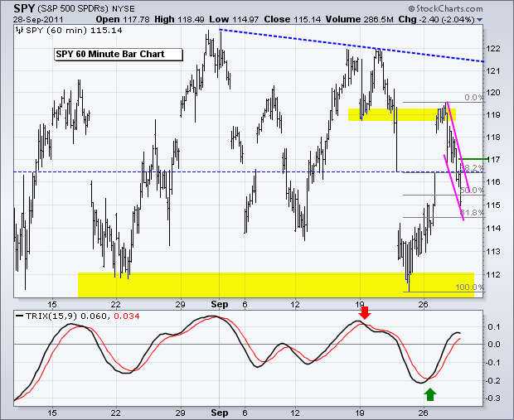
Task: Click the 61.8% Fibonacci level label
Action: coord(472,213)
